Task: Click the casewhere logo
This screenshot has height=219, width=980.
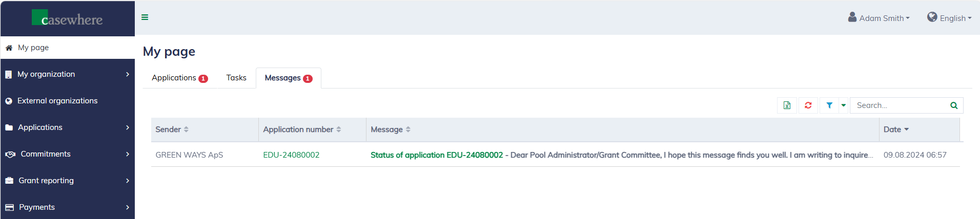Action: [x=68, y=18]
